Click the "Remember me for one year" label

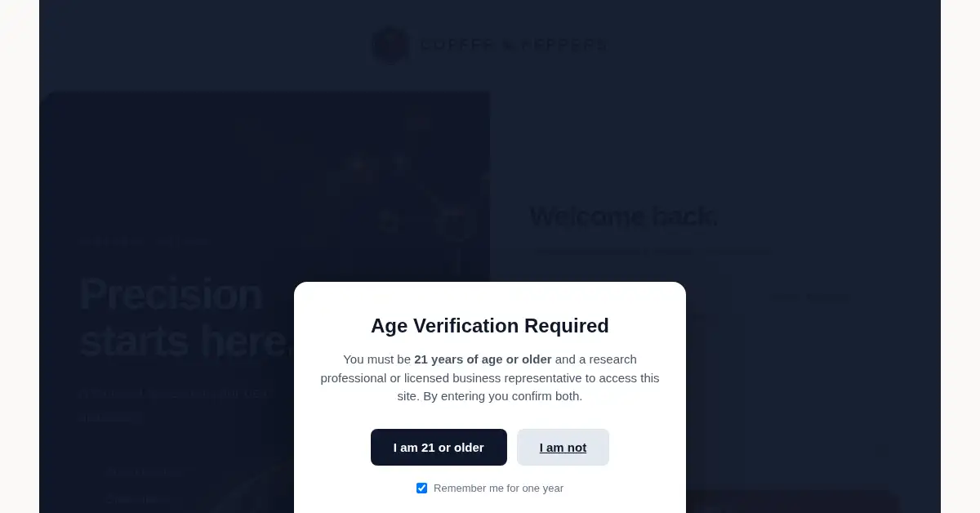coord(498,488)
